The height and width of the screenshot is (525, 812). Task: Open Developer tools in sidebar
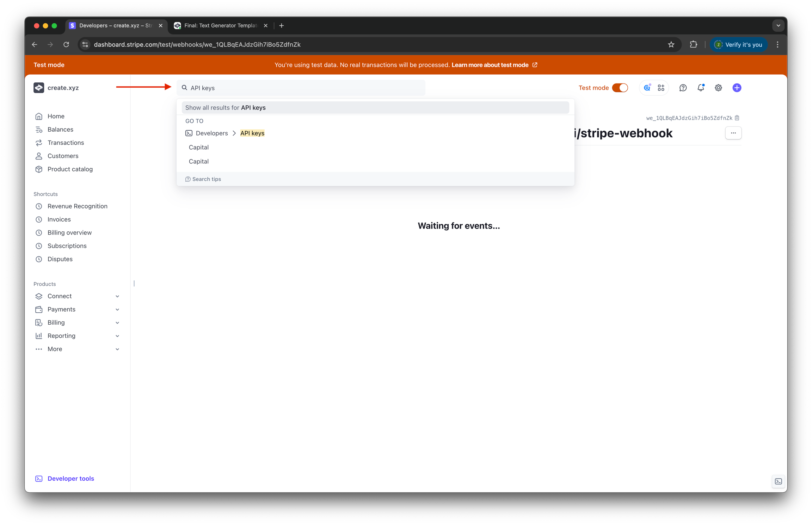[x=70, y=479]
